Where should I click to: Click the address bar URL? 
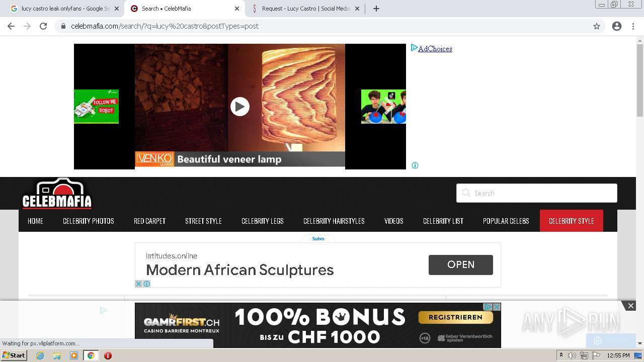click(165, 26)
